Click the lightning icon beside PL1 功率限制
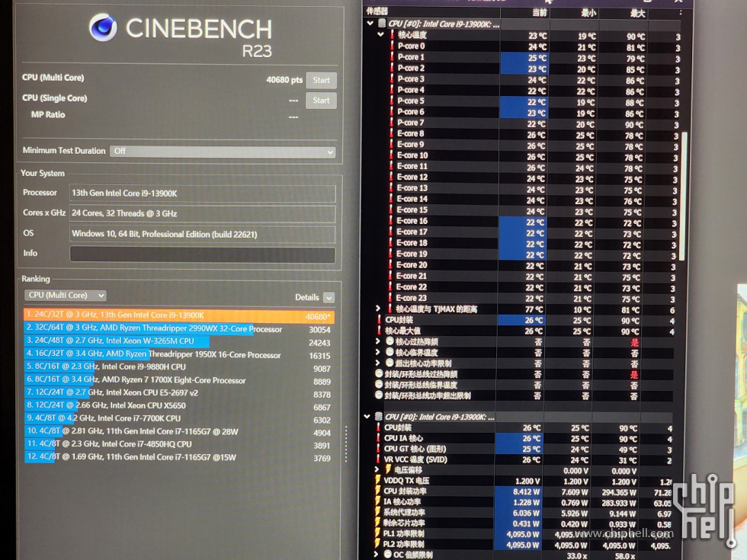The image size is (747, 560). (378, 533)
